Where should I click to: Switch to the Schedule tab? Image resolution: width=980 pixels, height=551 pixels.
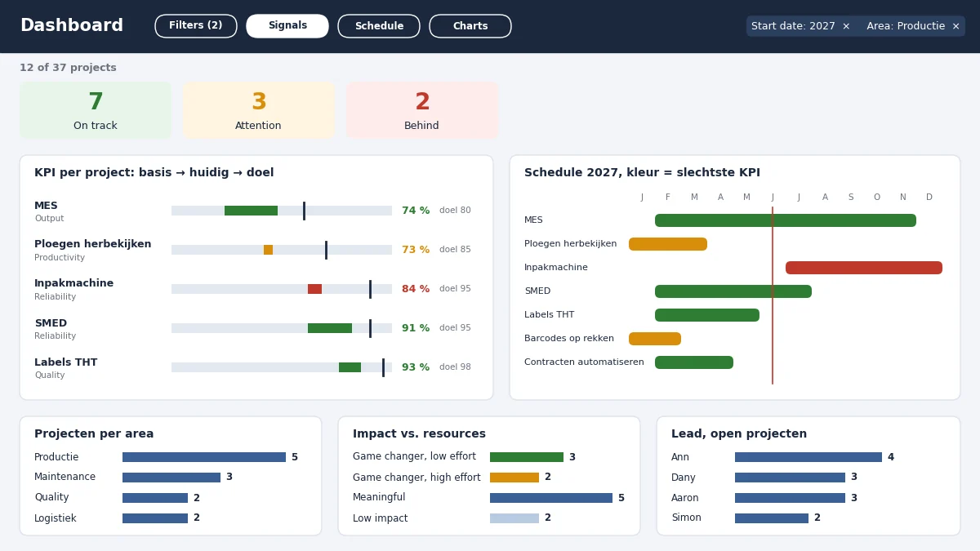[379, 26]
